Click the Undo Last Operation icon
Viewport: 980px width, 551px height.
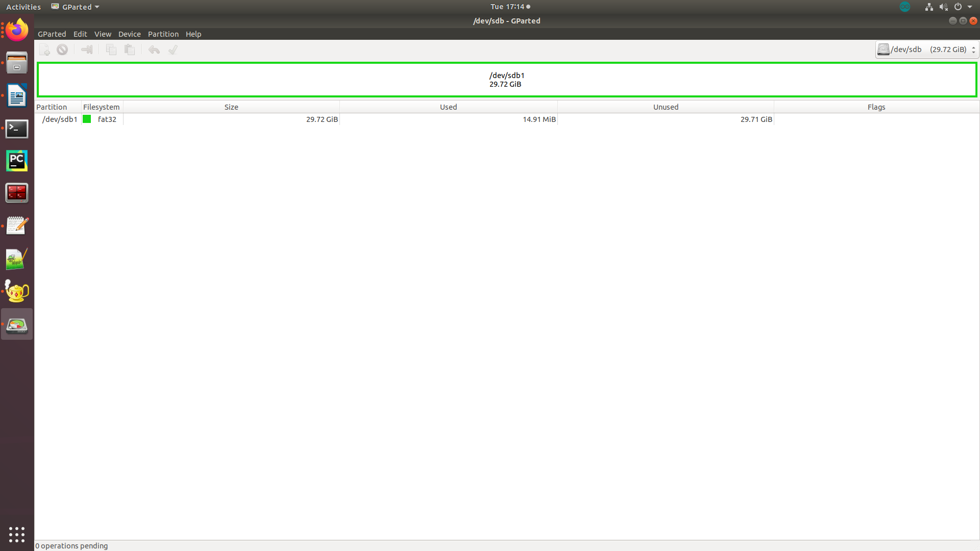click(154, 49)
